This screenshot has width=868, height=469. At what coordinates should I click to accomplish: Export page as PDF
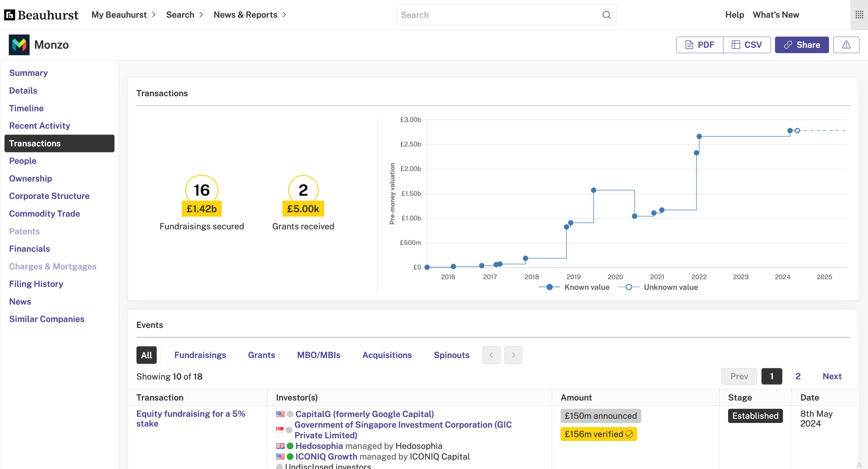[700, 45]
